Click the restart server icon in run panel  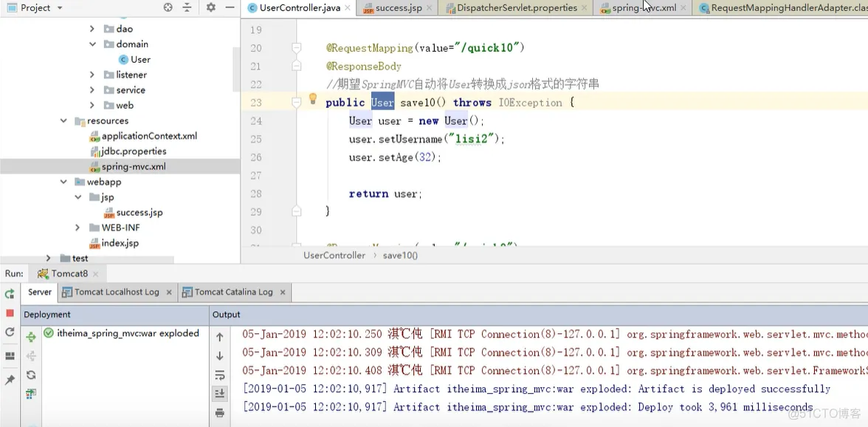click(x=9, y=332)
